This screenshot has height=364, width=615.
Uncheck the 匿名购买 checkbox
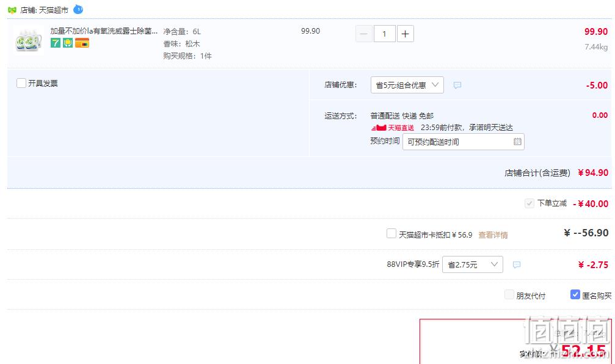pyautogui.click(x=575, y=295)
